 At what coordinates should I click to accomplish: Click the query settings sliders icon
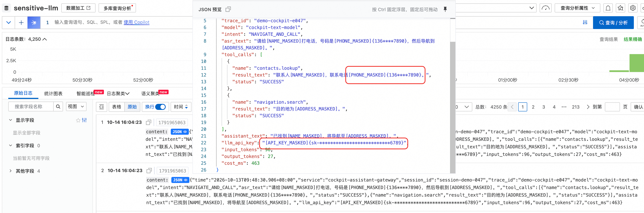pos(585,23)
